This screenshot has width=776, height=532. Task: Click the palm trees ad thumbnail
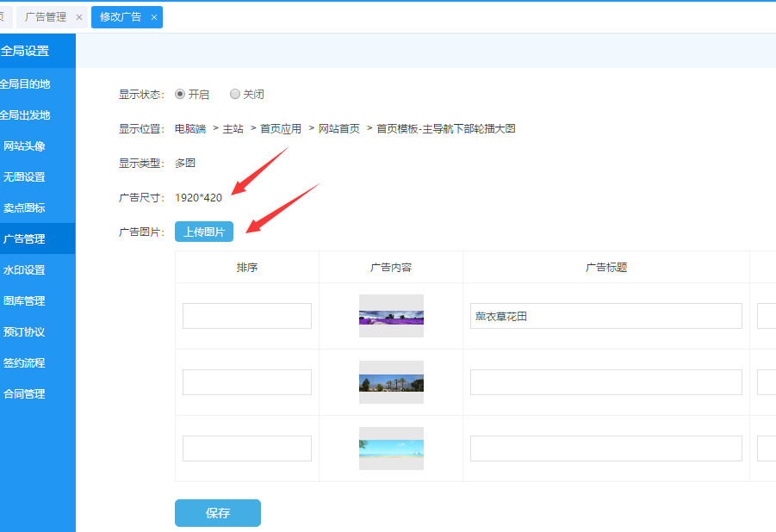pyautogui.click(x=391, y=382)
